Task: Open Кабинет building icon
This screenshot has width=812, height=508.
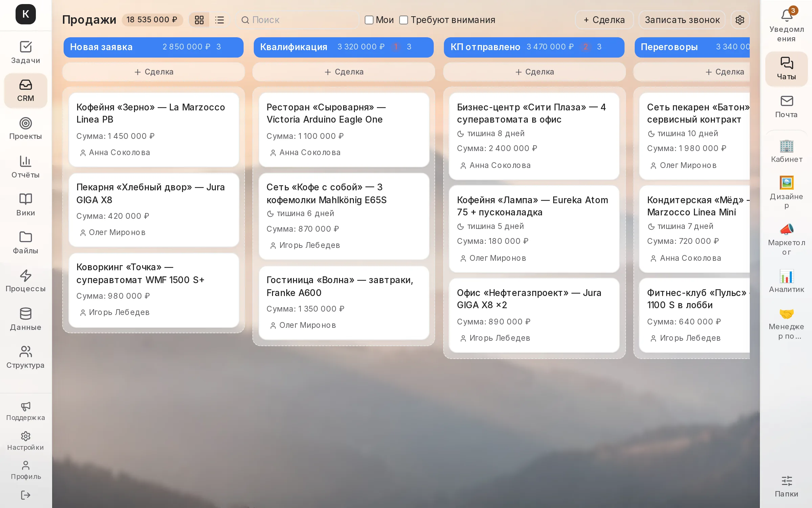Action: [x=786, y=151]
